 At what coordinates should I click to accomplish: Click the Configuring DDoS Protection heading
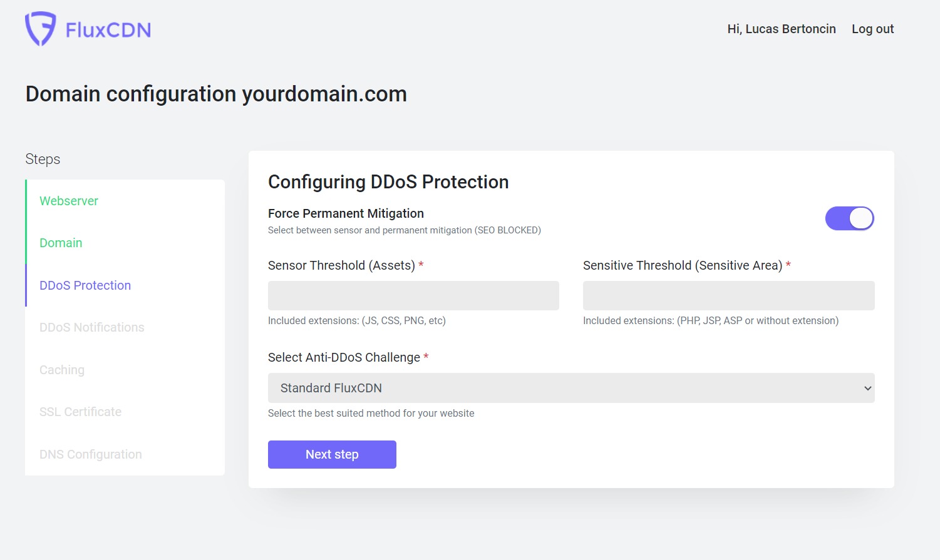point(388,182)
